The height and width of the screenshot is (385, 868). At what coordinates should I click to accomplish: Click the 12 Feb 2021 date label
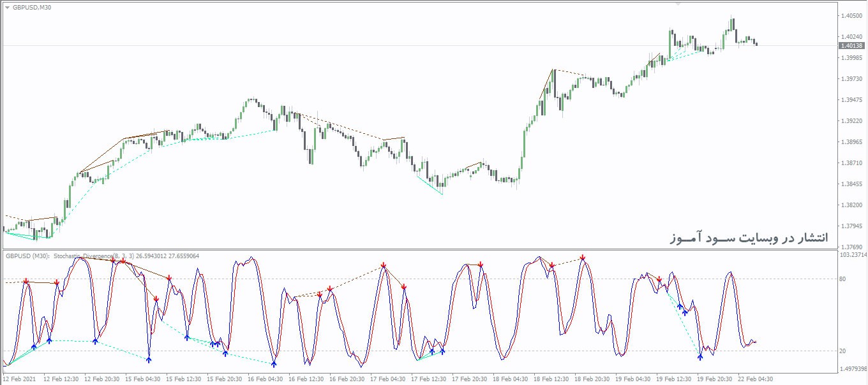coord(20,379)
